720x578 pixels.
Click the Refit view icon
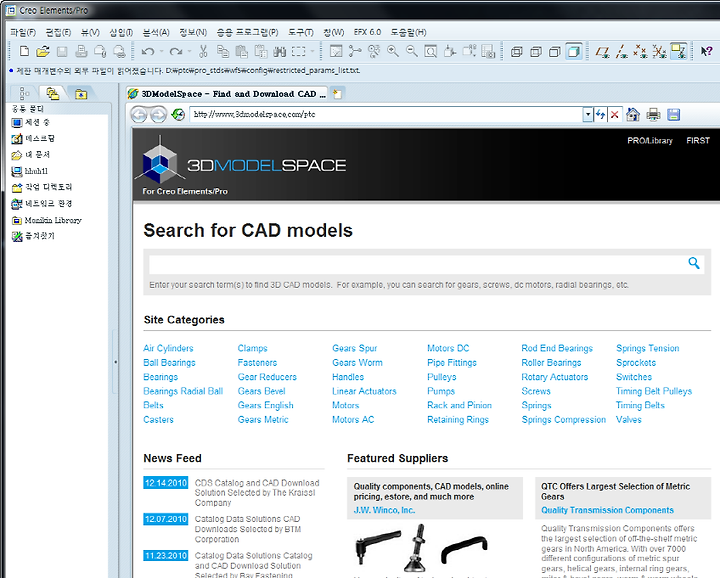point(431,51)
